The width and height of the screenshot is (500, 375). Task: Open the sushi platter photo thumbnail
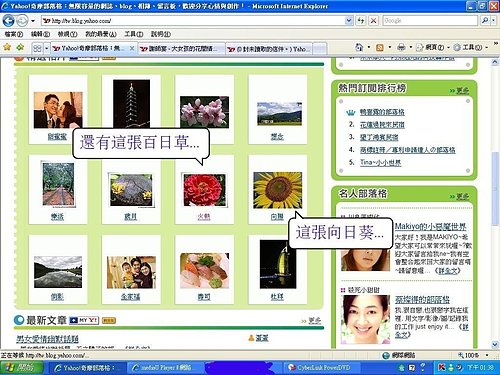point(204,271)
